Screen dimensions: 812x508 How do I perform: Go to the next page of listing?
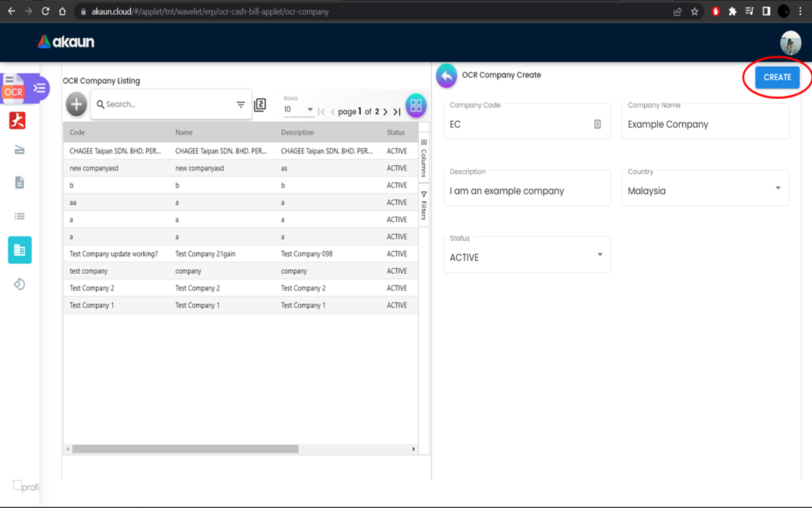386,112
